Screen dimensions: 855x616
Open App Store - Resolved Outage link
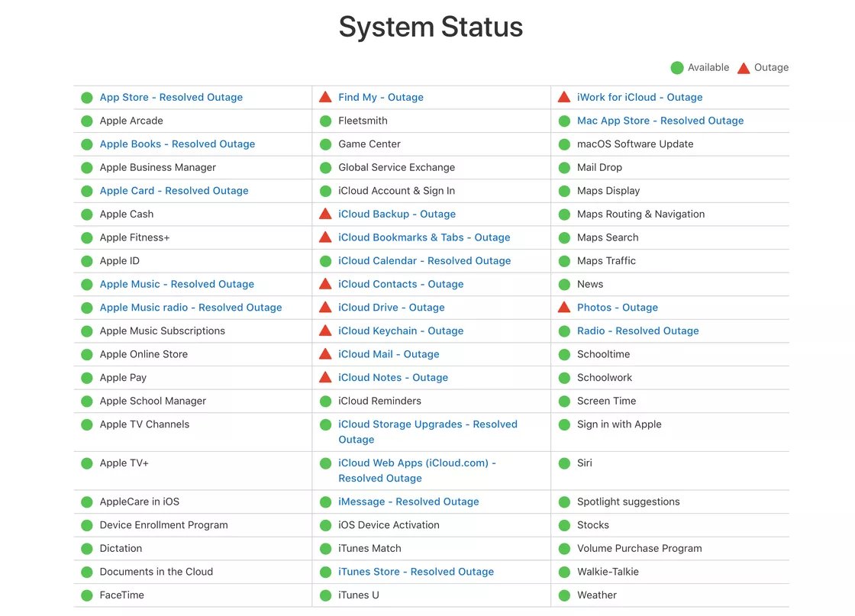[x=171, y=97]
